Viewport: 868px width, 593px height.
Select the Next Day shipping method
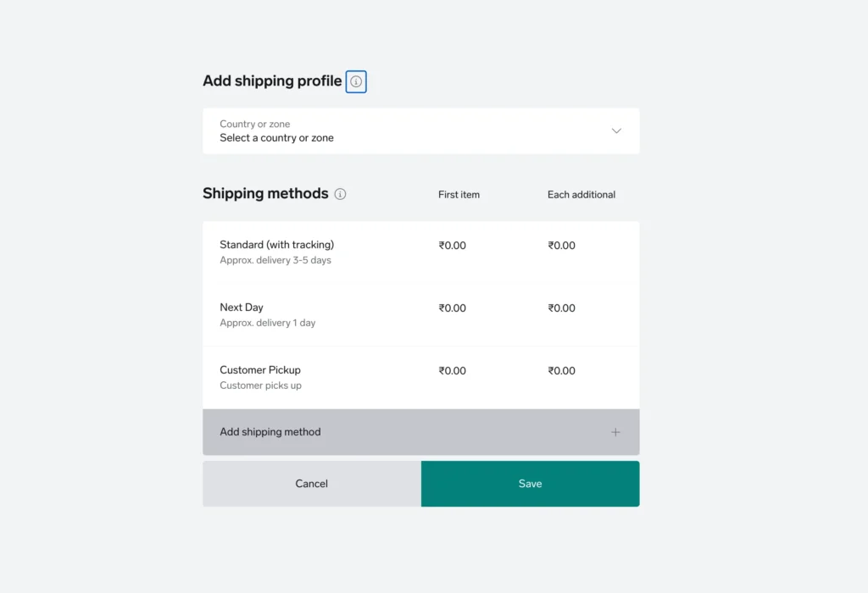click(242, 307)
